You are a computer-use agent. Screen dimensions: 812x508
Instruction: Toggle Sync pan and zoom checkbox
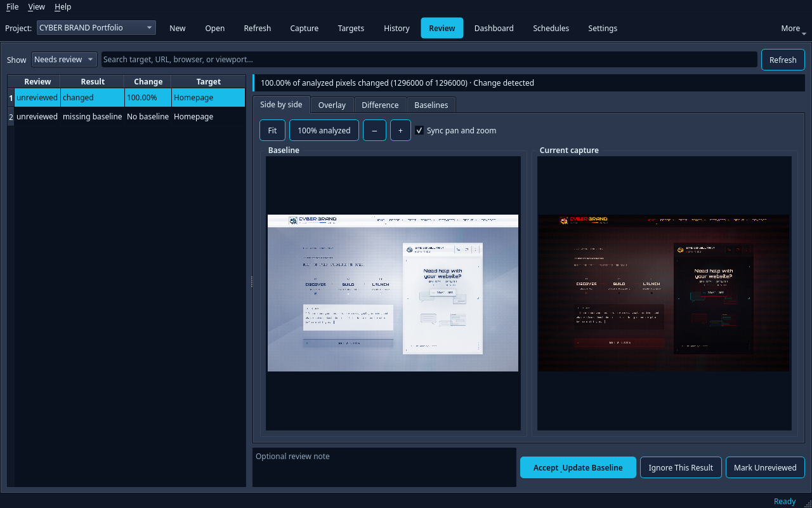point(455,130)
